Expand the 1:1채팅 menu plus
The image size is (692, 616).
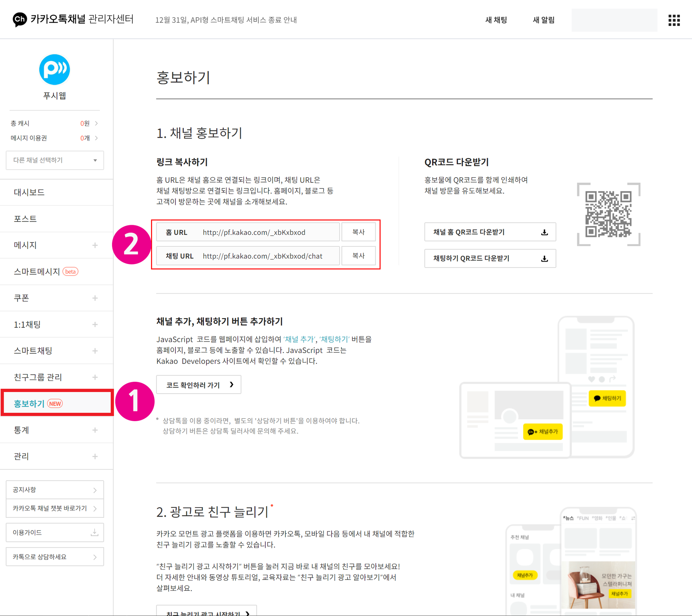click(x=95, y=324)
